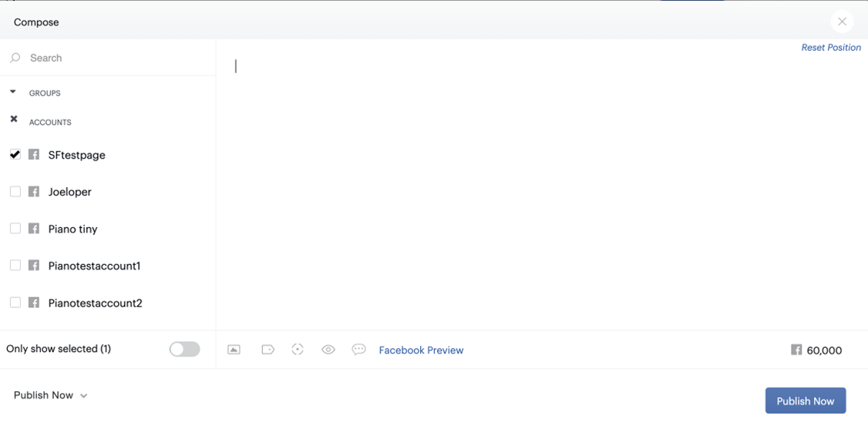The image size is (868, 432).
Task: Toggle Only show selected switch
Action: point(184,349)
